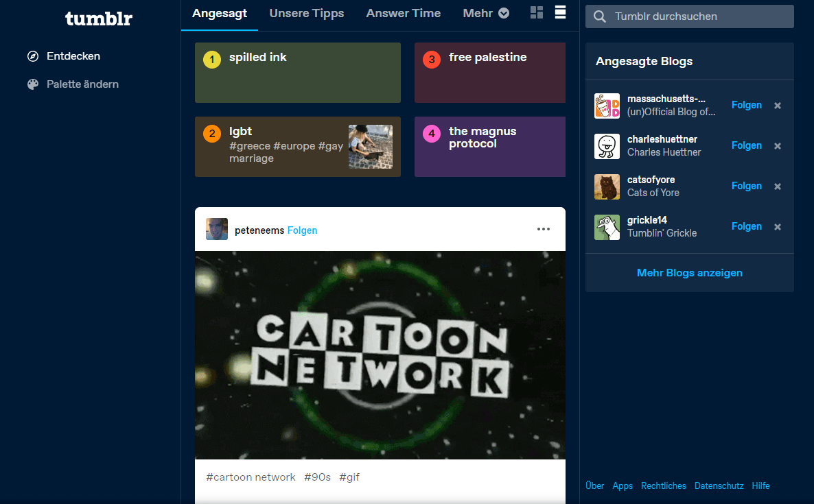814x504 pixels.
Task: Switch to Unsere Tipps tab
Action: (x=307, y=14)
